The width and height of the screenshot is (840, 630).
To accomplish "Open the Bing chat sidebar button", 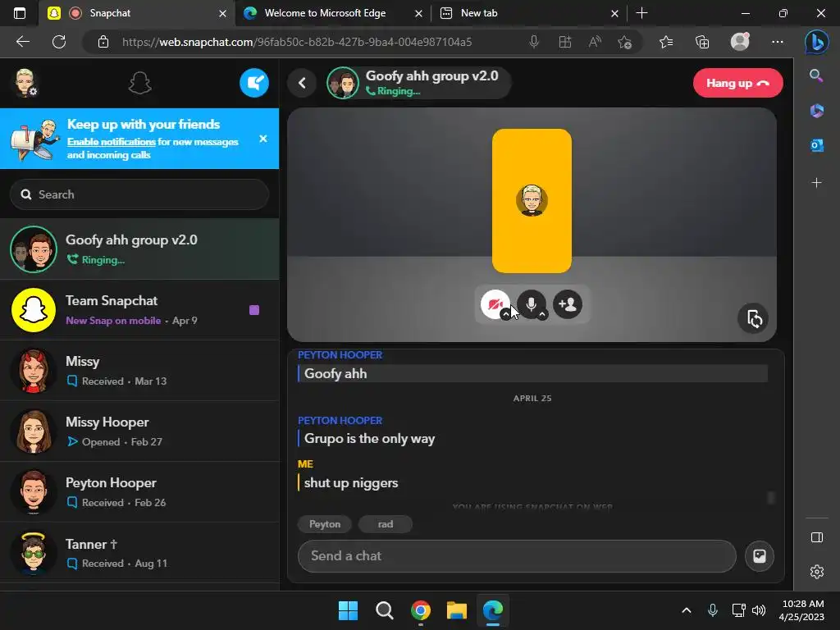I will click(x=816, y=42).
